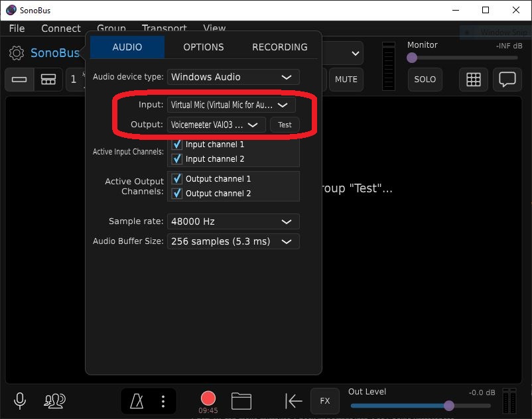Expand Audio device type dropdown
Screen dimensions: 532x419
233,78
